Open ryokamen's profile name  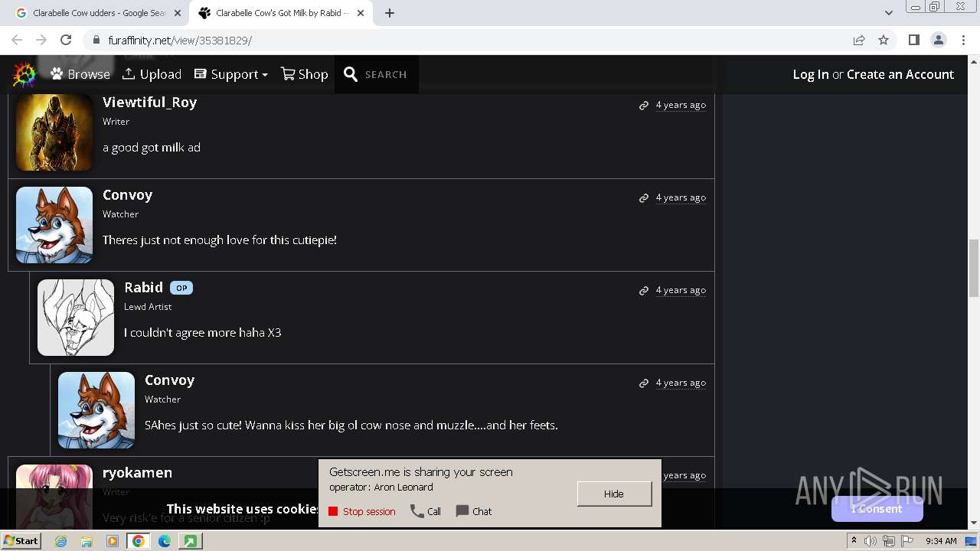pos(137,473)
